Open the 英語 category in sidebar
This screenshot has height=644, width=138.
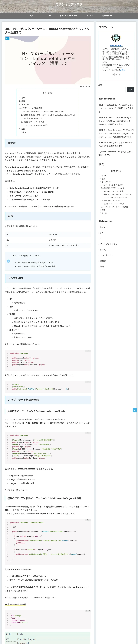(x=102, y=267)
